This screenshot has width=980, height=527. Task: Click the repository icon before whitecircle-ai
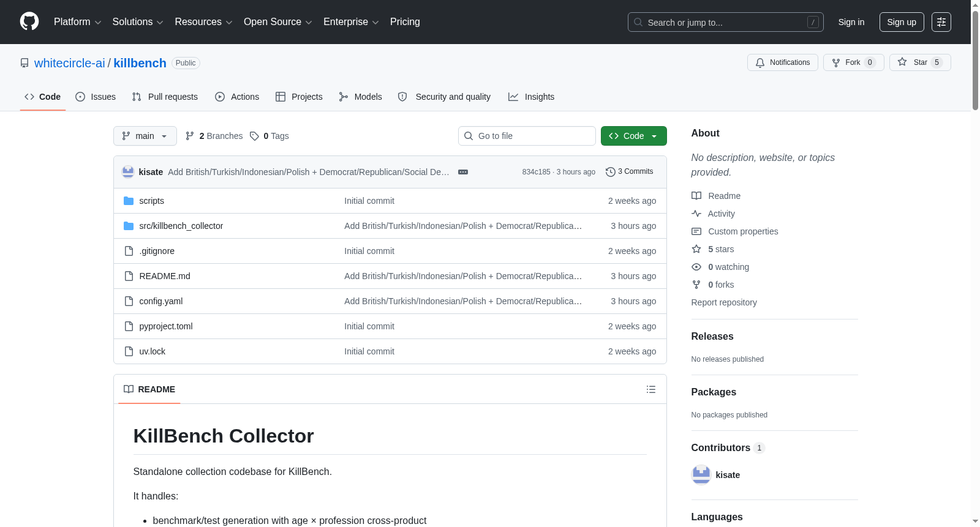[24, 63]
